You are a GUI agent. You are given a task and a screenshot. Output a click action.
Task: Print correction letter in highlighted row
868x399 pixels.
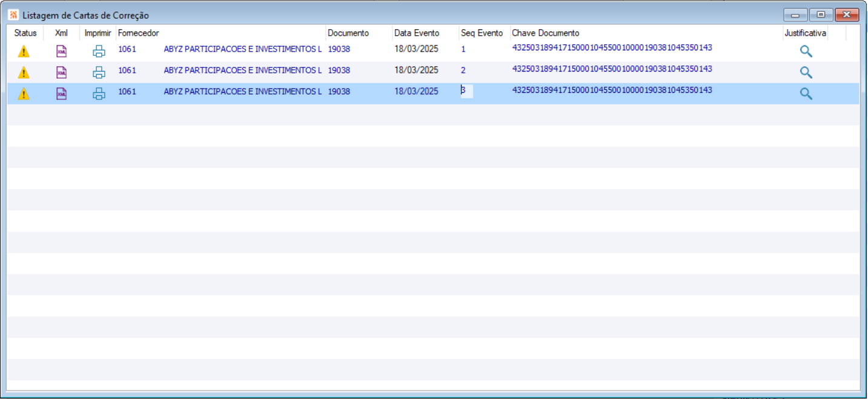point(99,94)
